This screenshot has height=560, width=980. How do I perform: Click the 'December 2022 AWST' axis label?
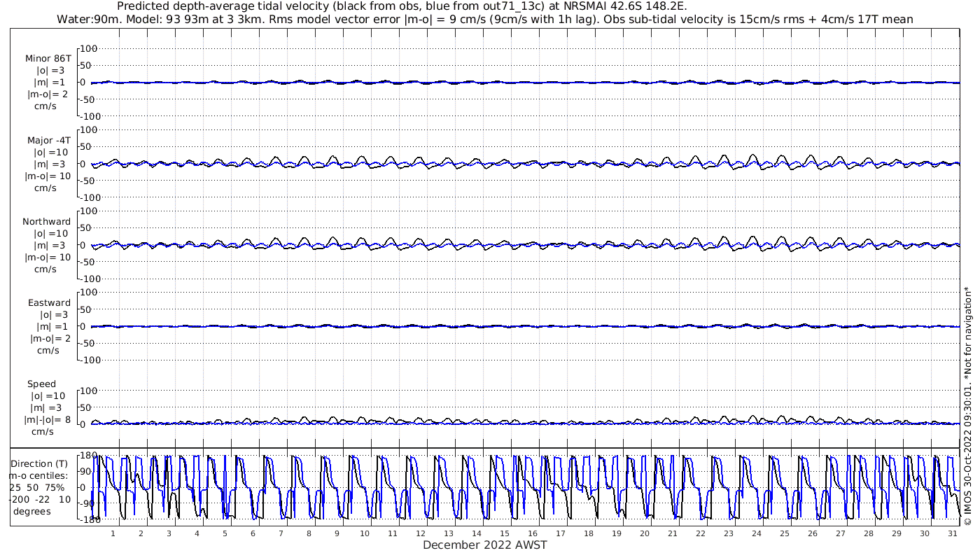pos(485,545)
